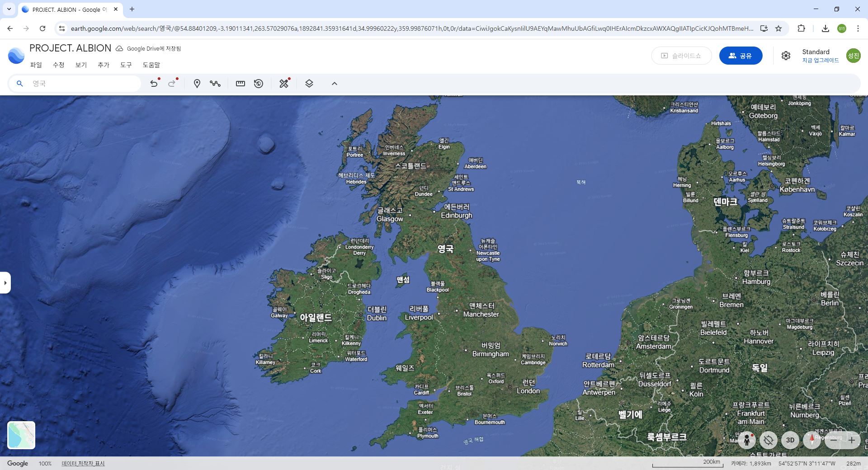Image resolution: width=868 pixels, height=470 pixels.
Task: Click the Street View pegman icon
Action: 747,440
